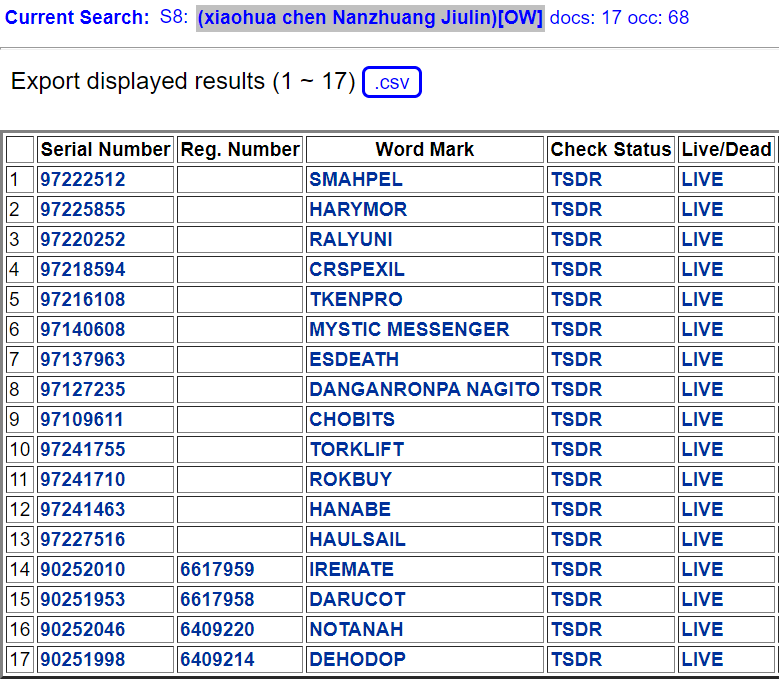Open serial number 97216108
Screen dimensions: 779x689
pyautogui.click(x=82, y=299)
